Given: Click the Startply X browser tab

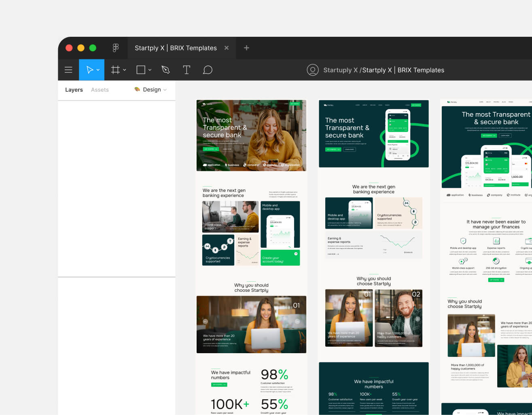Looking at the screenshot, I should (176, 48).
